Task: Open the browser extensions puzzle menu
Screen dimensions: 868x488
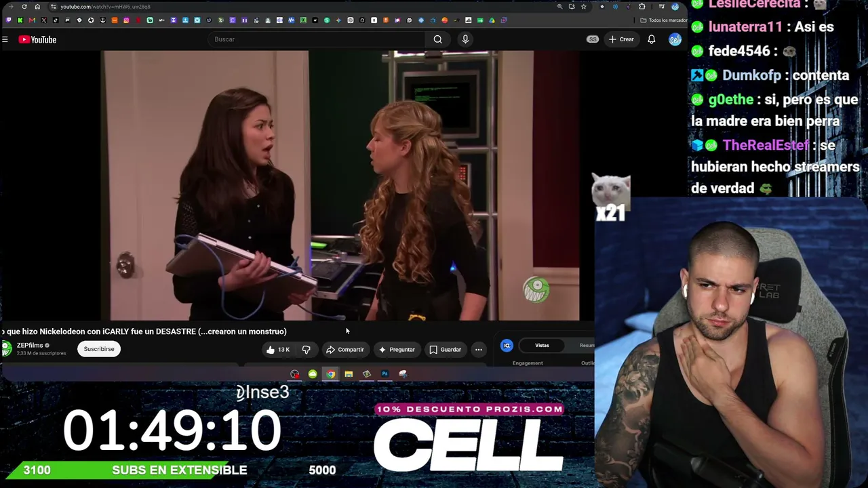Action: [x=642, y=7]
